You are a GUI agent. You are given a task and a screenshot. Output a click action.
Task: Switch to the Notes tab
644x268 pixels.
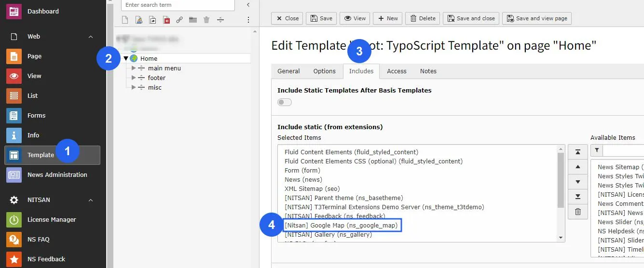point(428,71)
